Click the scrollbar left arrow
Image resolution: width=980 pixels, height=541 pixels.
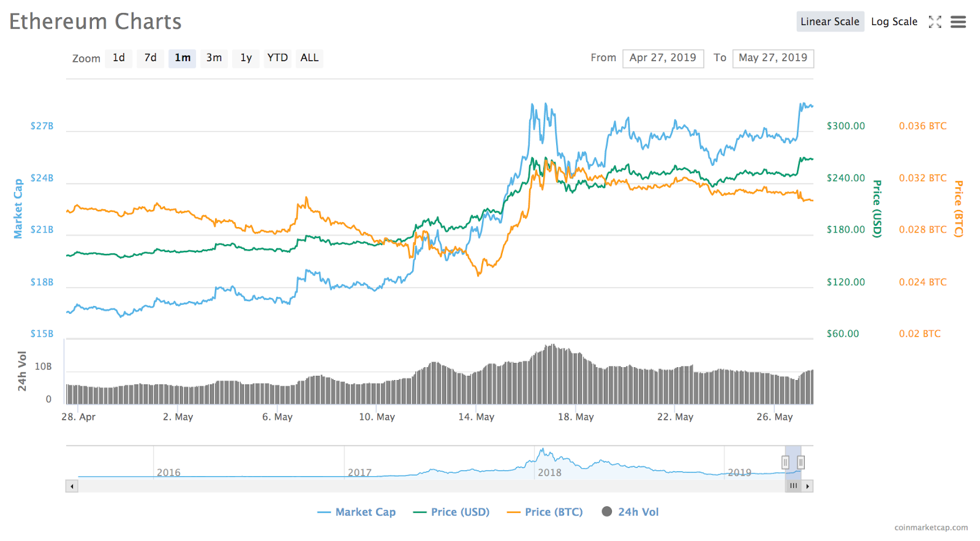tap(72, 487)
